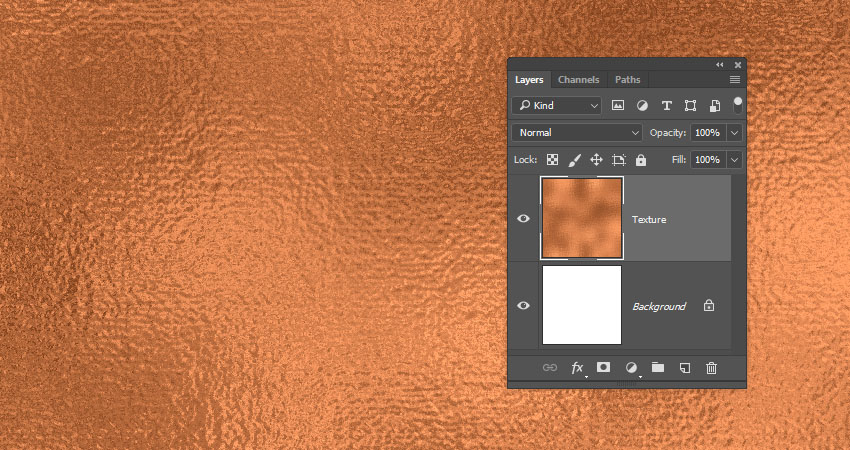The image size is (850, 450).
Task: Create a new group folder
Action: pos(658,368)
